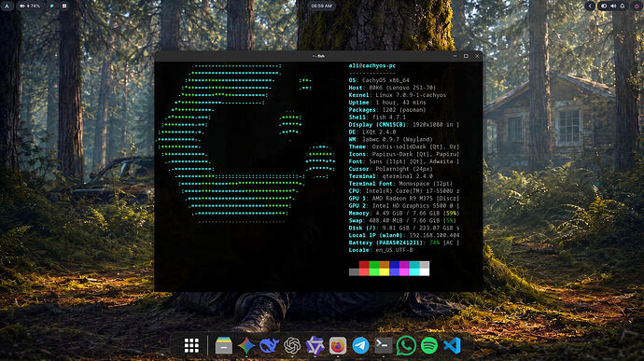
Task: Click the 'Kernel: Linux 7.0.9-1-cachyos' line
Action: (398, 95)
